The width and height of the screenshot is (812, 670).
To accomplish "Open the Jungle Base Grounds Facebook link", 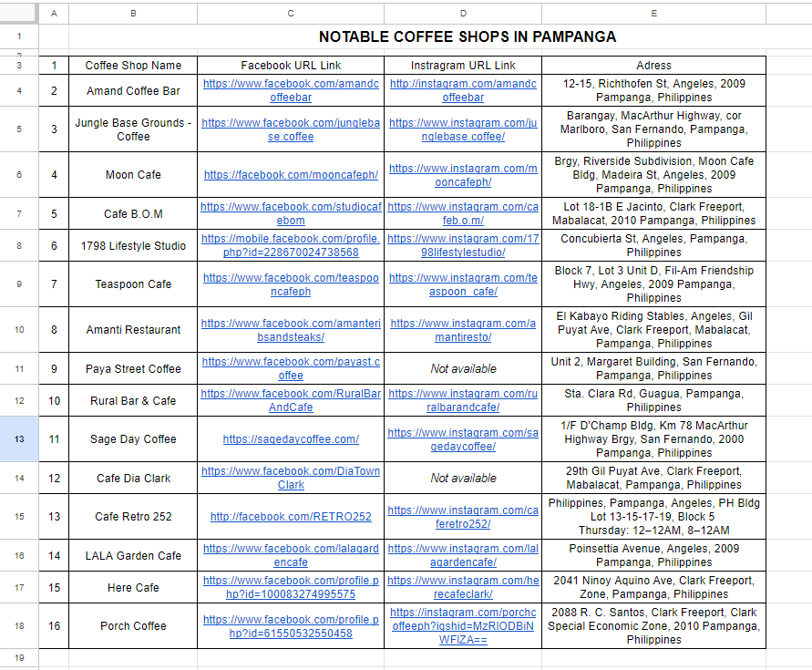I will pyautogui.click(x=291, y=129).
